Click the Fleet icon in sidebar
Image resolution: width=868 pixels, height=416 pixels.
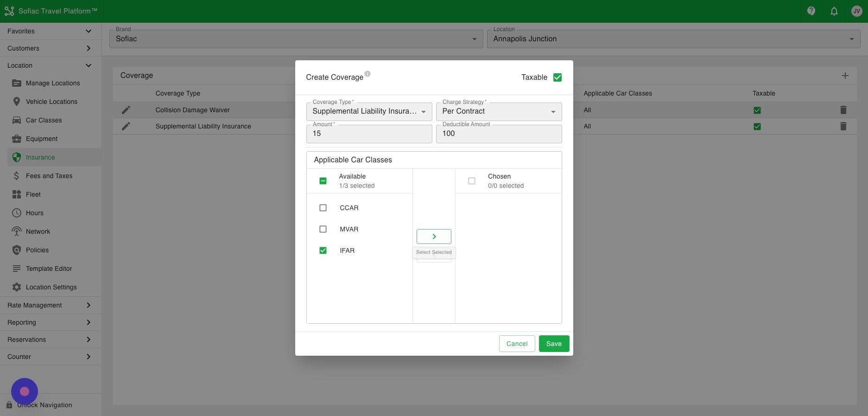click(17, 194)
